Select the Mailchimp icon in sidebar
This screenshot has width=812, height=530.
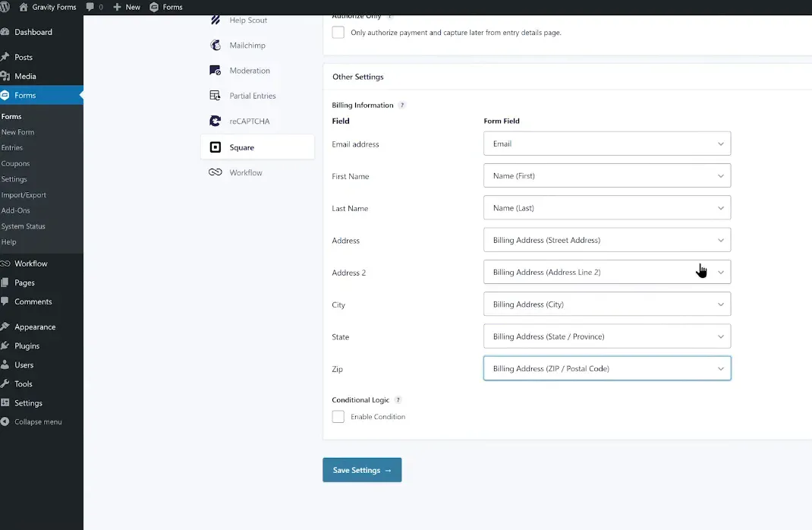point(216,46)
